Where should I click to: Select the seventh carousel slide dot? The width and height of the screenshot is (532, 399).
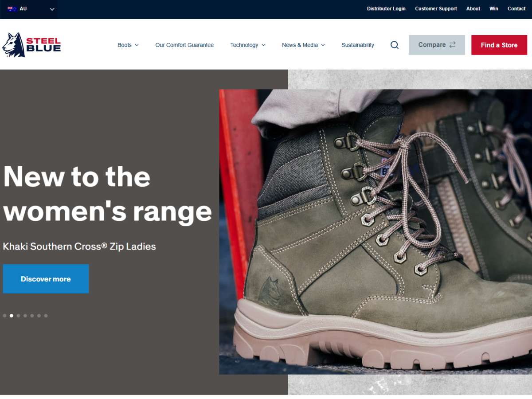point(46,316)
